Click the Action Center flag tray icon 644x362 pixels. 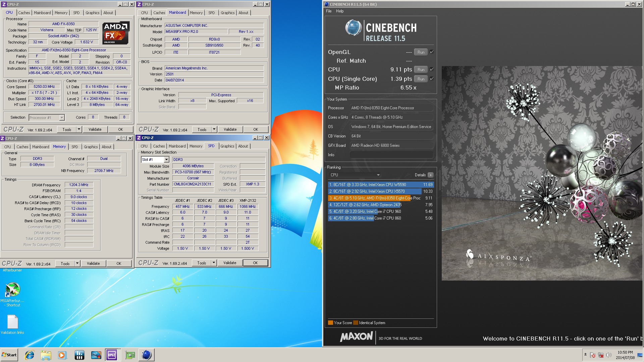click(x=593, y=355)
